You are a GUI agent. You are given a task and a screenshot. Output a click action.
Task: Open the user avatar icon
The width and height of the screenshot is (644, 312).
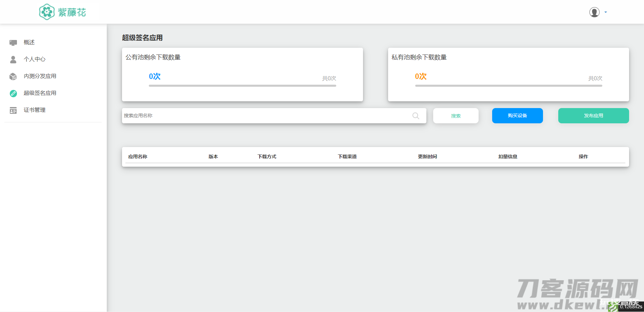click(594, 12)
